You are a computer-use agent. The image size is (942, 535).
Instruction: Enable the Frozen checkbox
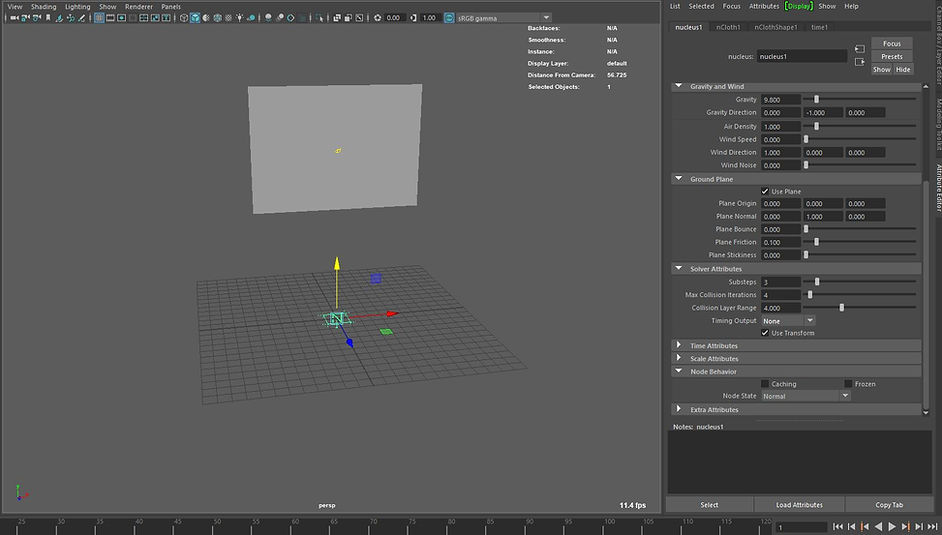pos(848,384)
